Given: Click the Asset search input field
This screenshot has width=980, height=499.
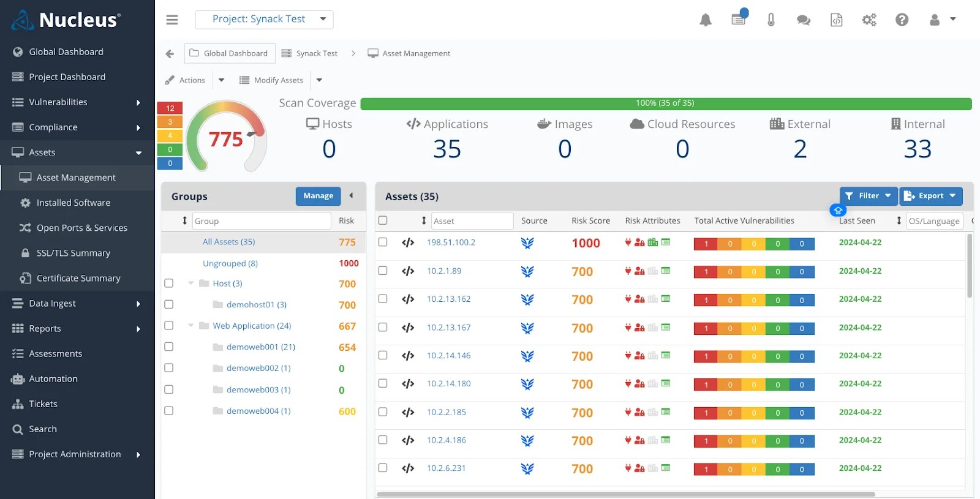Looking at the screenshot, I should click(472, 221).
